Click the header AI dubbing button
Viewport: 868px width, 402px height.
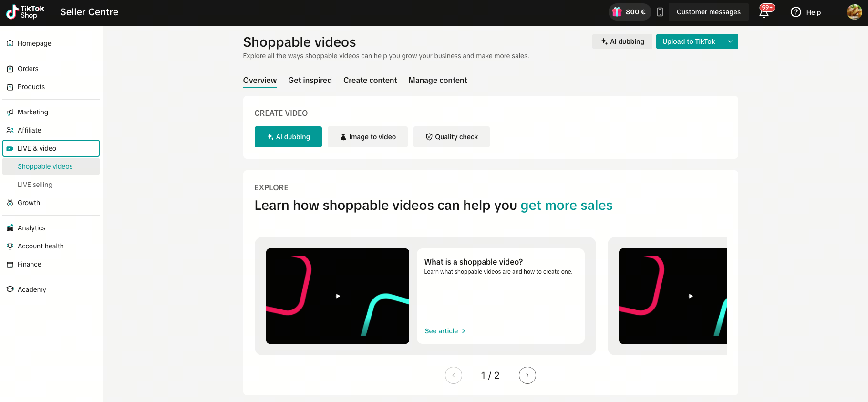(x=622, y=41)
